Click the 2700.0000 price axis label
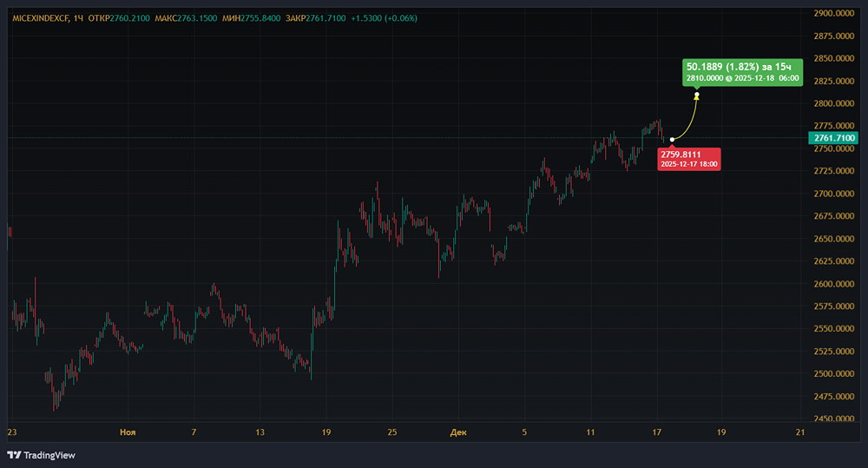Image resolution: width=868 pixels, height=468 pixels. click(833, 194)
